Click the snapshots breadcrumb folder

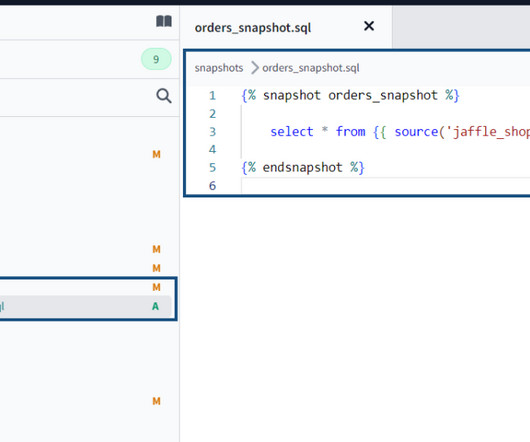[219, 68]
